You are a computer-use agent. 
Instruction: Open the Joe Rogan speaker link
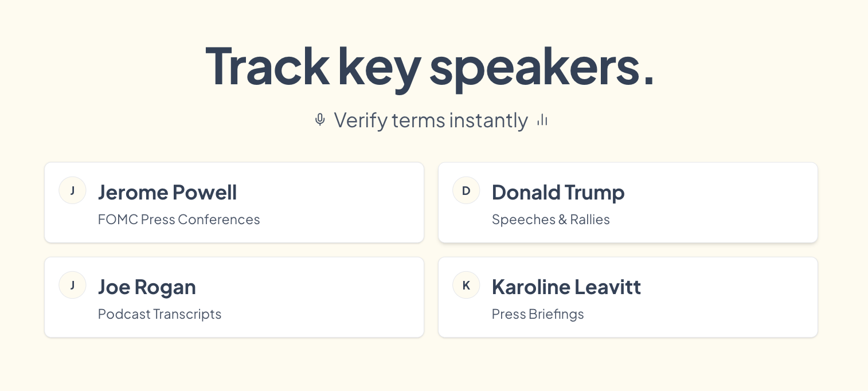[x=147, y=287]
